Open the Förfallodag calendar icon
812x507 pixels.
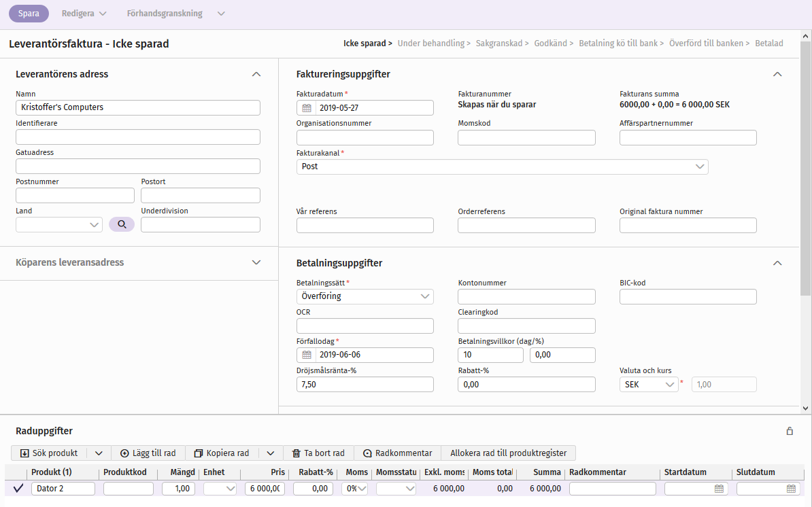[x=307, y=355]
